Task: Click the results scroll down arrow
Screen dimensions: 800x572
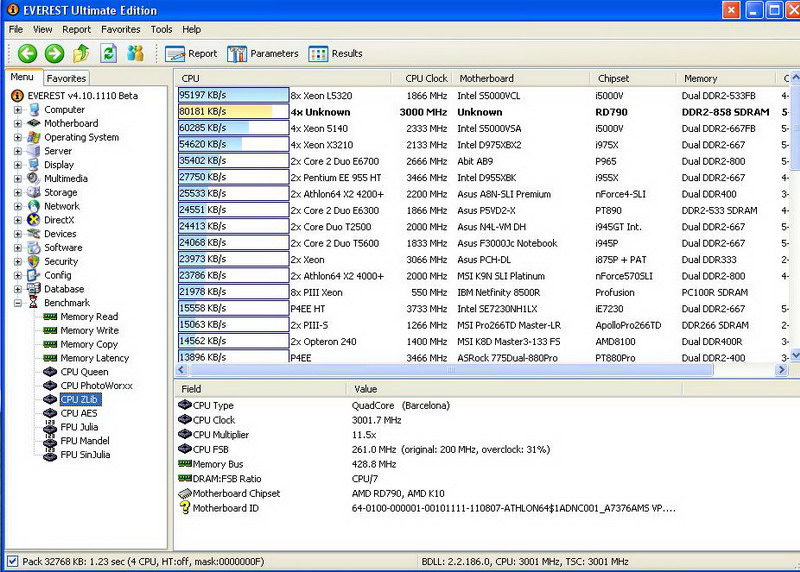Action: point(795,355)
